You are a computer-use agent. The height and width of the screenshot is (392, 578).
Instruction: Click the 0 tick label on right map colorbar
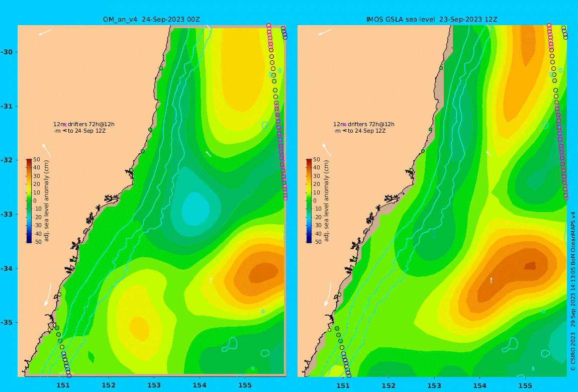(315, 201)
